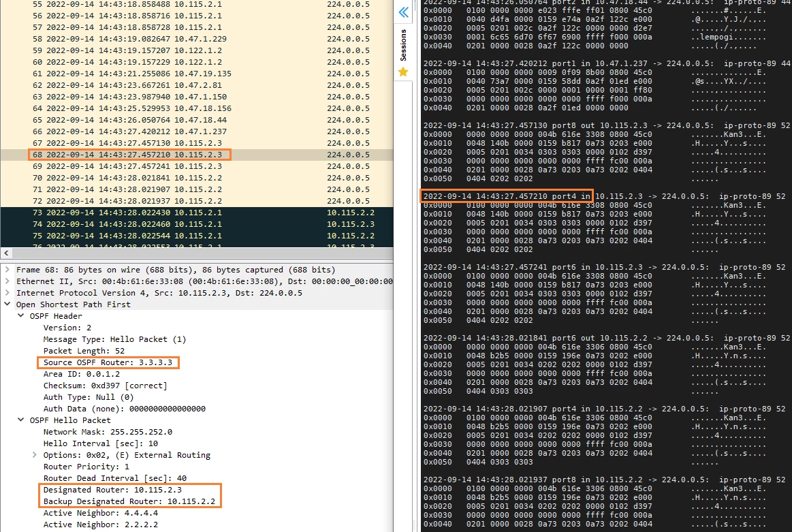This screenshot has height=532, width=792.
Task: Select packet 64 from 10.47.18.156
Action: [197, 108]
